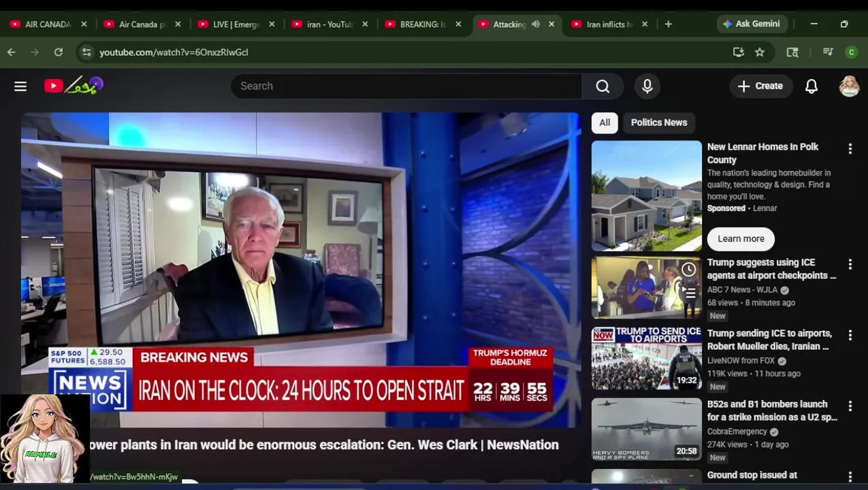The height and width of the screenshot is (490, 868).
Task: Open options for Ground stop issued video
Action: click(850, 477)
